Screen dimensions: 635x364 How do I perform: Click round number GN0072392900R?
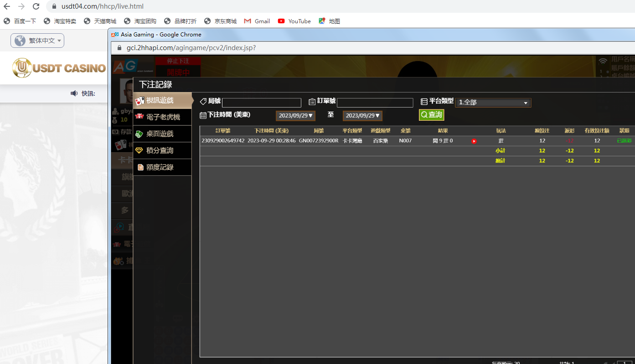tap(319, 141)
